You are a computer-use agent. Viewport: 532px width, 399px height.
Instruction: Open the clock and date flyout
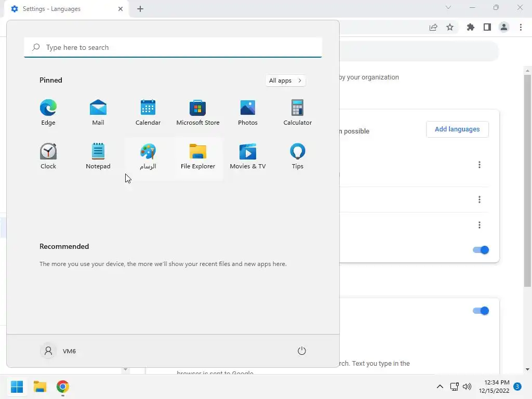494,387
